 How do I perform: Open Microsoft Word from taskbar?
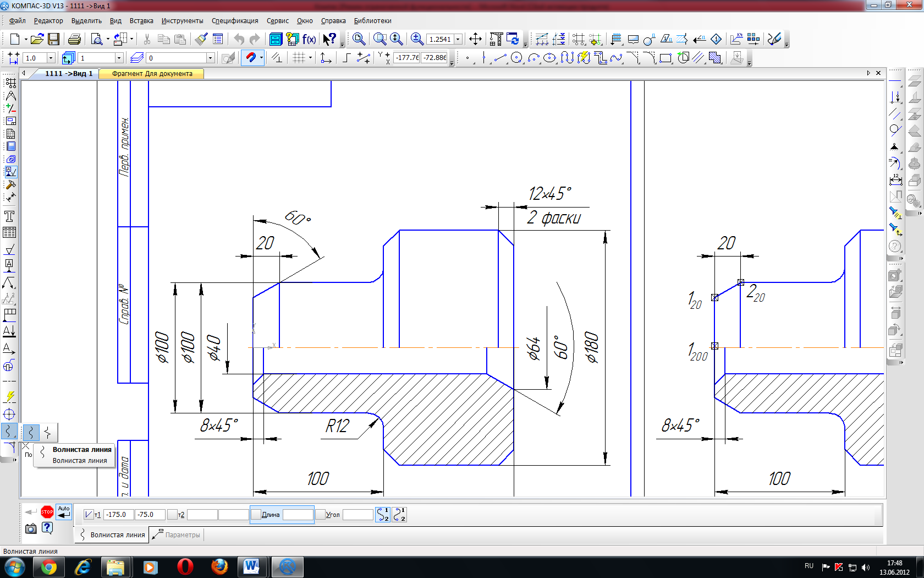coord(251,567)
